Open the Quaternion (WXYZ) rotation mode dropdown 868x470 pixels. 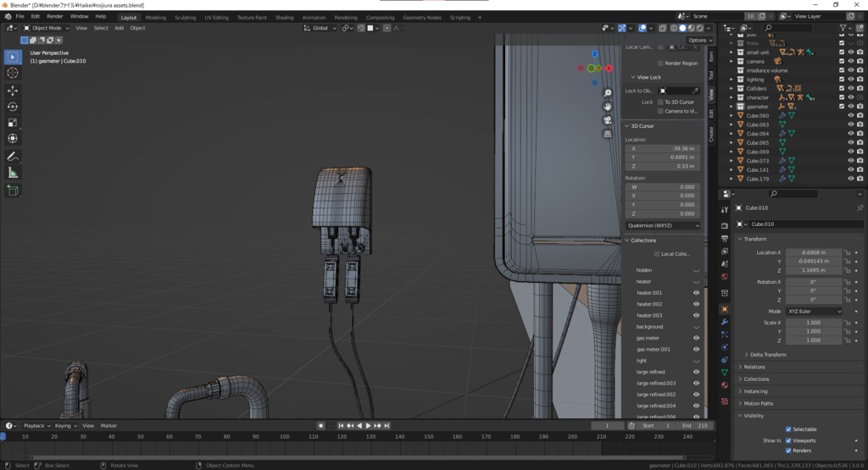pos(663,225)
